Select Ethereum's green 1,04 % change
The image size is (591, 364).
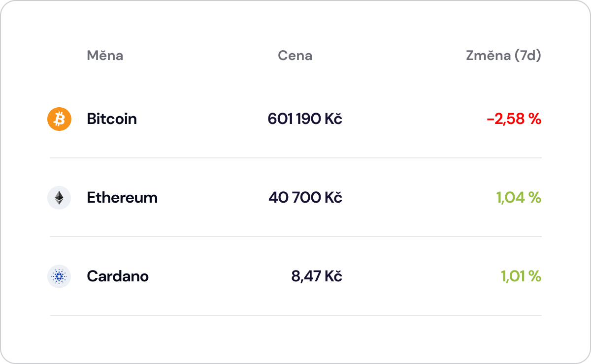click(x=519, y=197)
